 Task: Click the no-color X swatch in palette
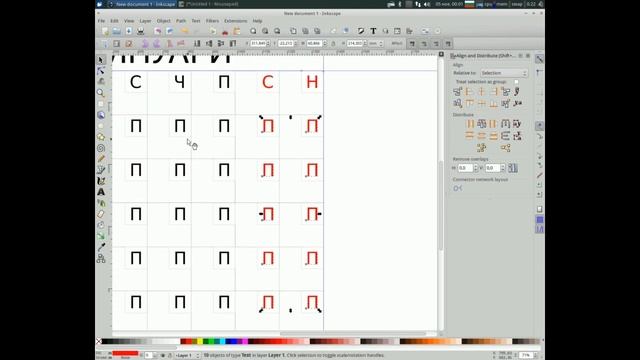tap(98, 341)
